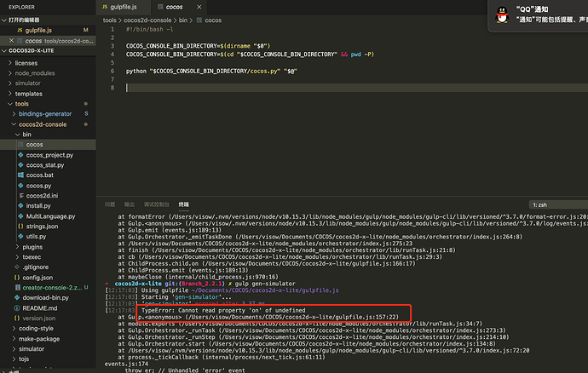Switch to the gulpfile.js editor tab
588x373 pixels.
tap(123, 7)
